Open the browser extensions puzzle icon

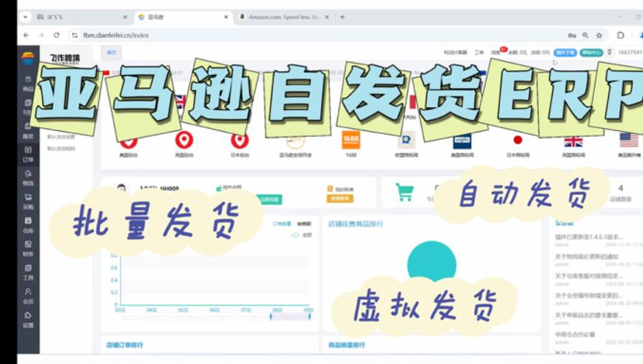pos(620,35)
